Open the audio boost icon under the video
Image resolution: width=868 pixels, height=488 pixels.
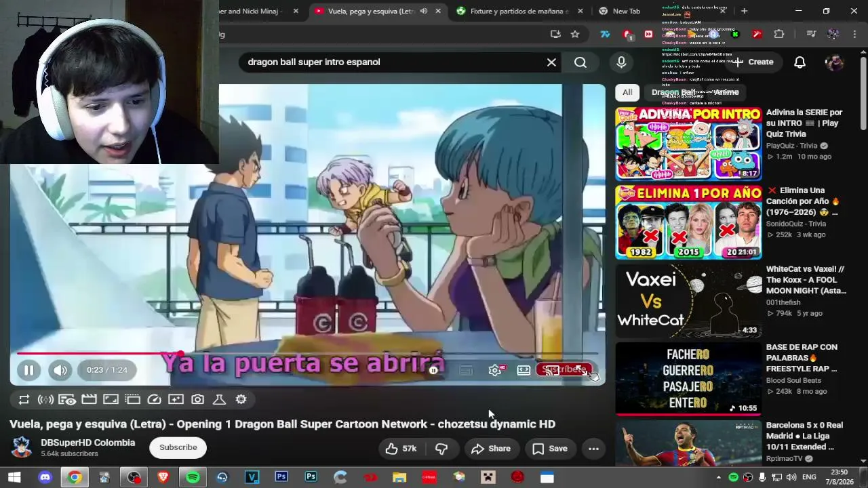tap(45, 400)
